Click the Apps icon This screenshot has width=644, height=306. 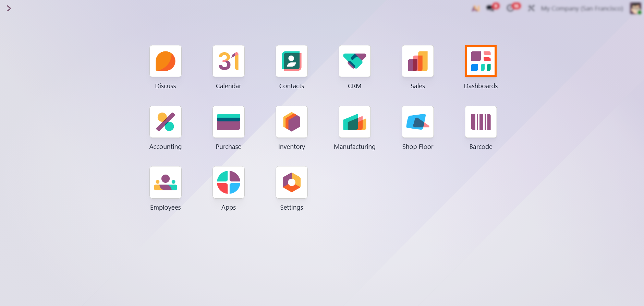228,183
